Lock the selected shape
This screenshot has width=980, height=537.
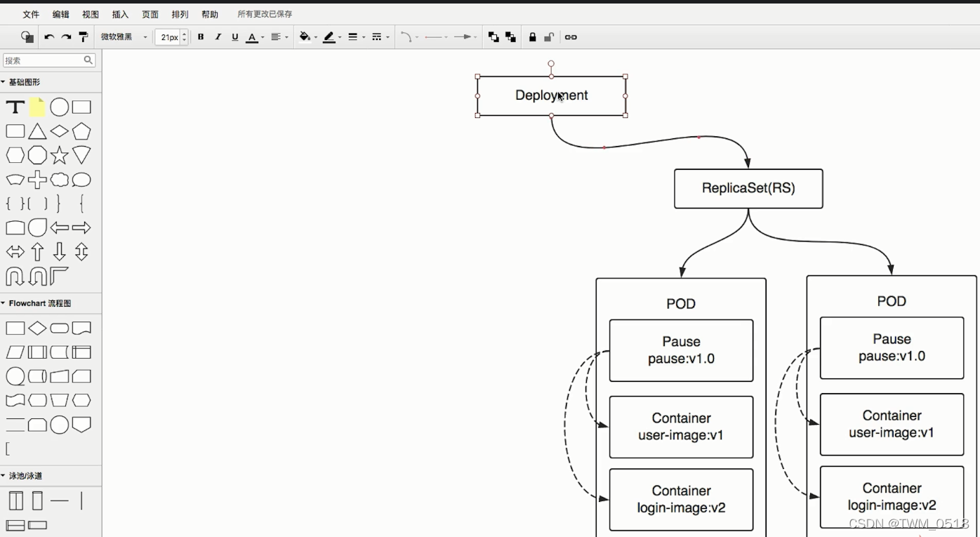[x=533, y=37]
